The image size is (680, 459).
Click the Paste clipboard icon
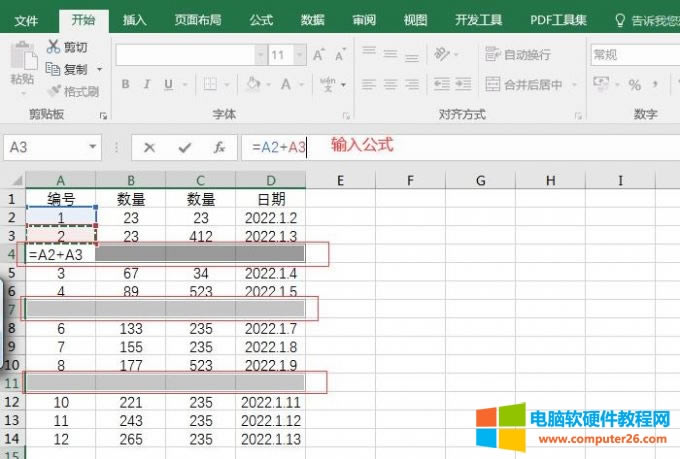tap(23, 56)
